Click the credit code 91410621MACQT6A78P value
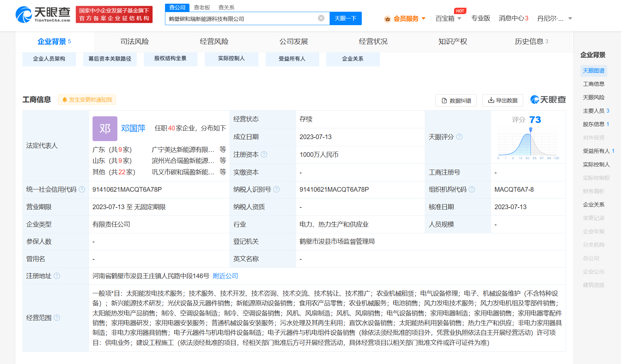The width and height of the screenshot is (621, 364). pyautogui.click(x=127, y=189)
